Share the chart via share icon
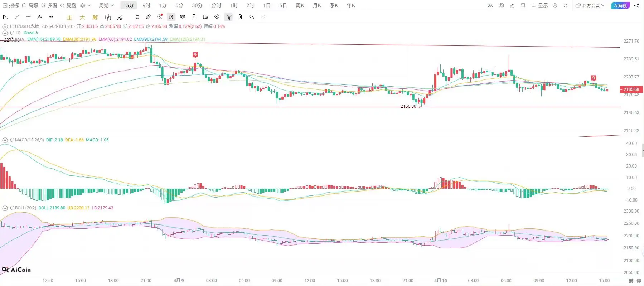 click(x=637, y=5)
